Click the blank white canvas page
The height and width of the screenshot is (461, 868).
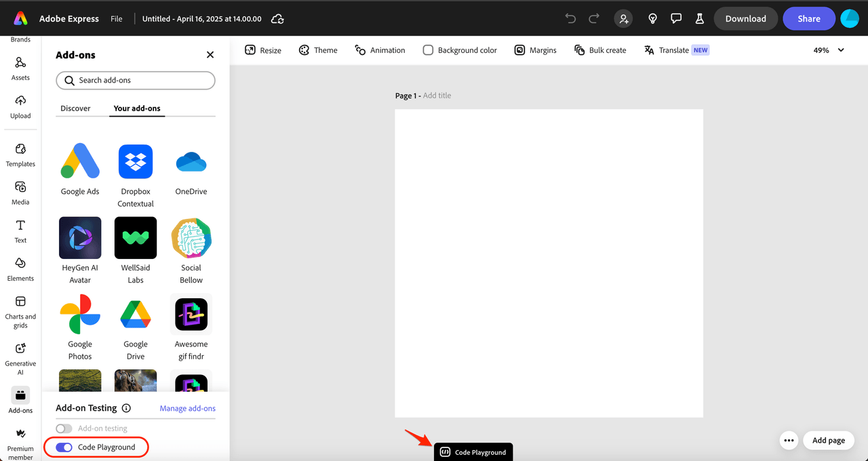coord(549,263)
